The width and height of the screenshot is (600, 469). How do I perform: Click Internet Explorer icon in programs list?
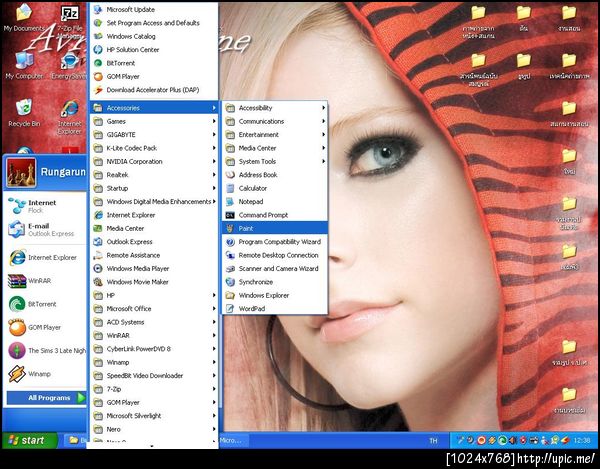click(98, 215)
